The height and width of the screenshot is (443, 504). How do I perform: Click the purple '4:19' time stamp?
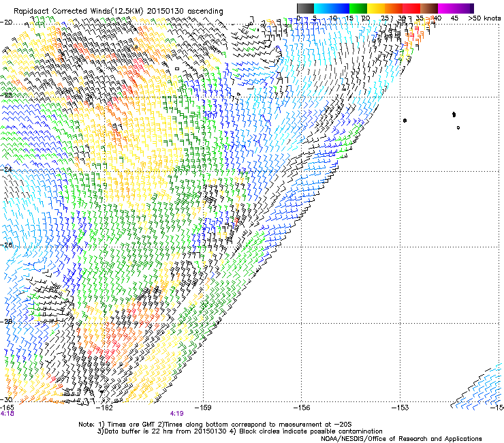[177, 414]
